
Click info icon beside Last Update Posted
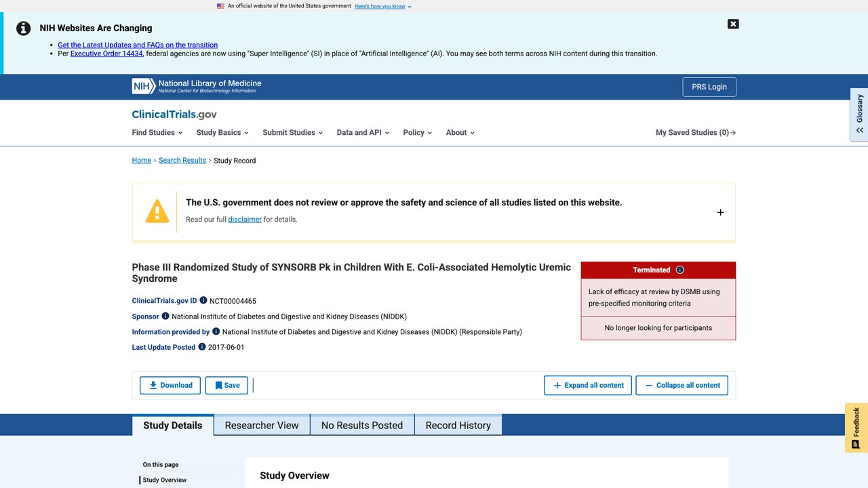(x=202, y=346)
